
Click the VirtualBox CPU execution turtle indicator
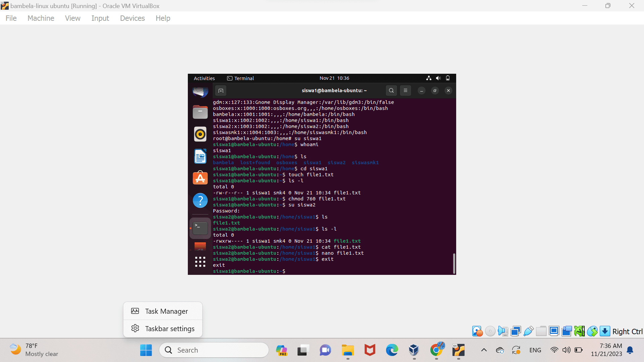[x=579, y=331]
